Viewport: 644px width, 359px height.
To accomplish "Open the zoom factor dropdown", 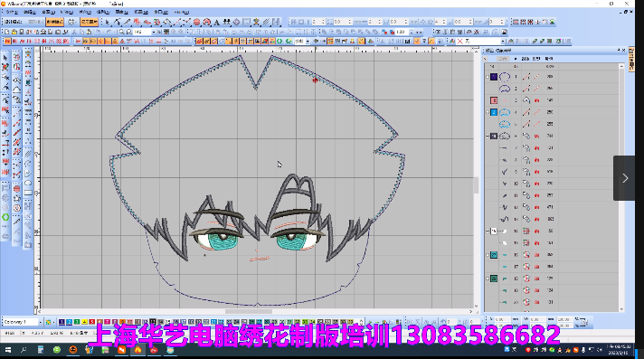I will coord(154,32).
